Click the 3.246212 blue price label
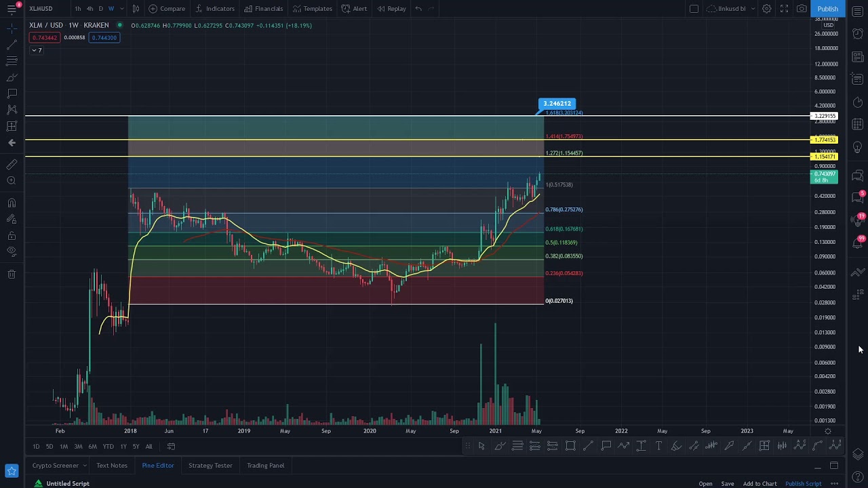The image size is (868, 488). click(557, 104)
